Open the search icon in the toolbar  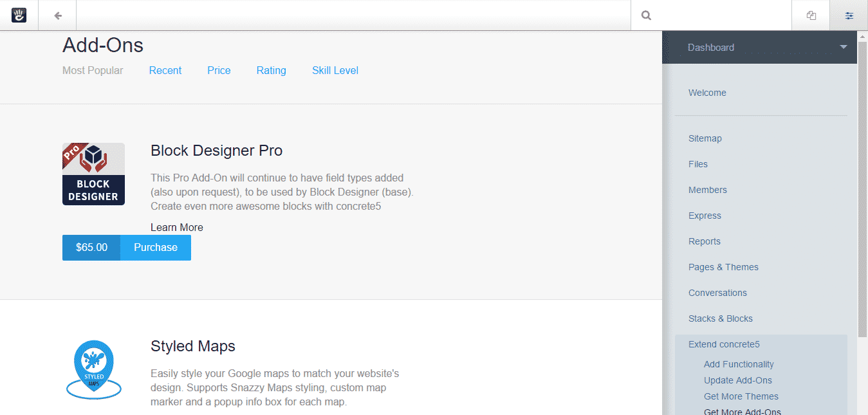(645, 15)
